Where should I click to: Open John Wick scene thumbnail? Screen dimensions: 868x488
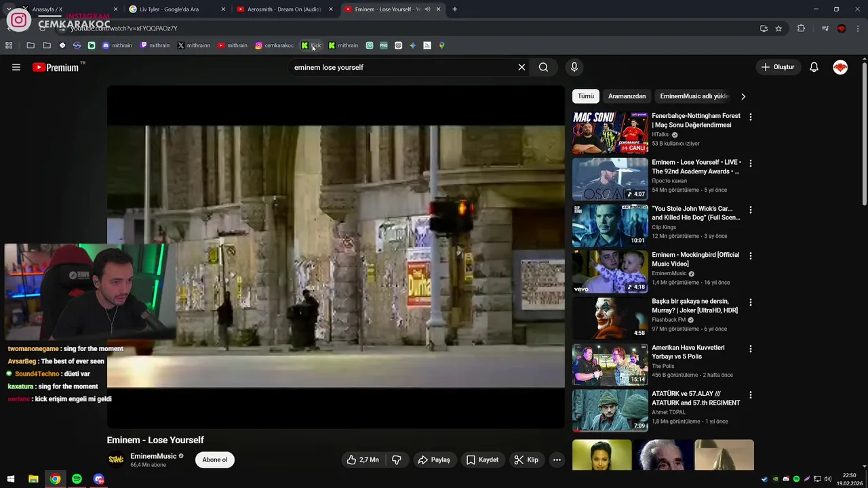click(610, 226)
